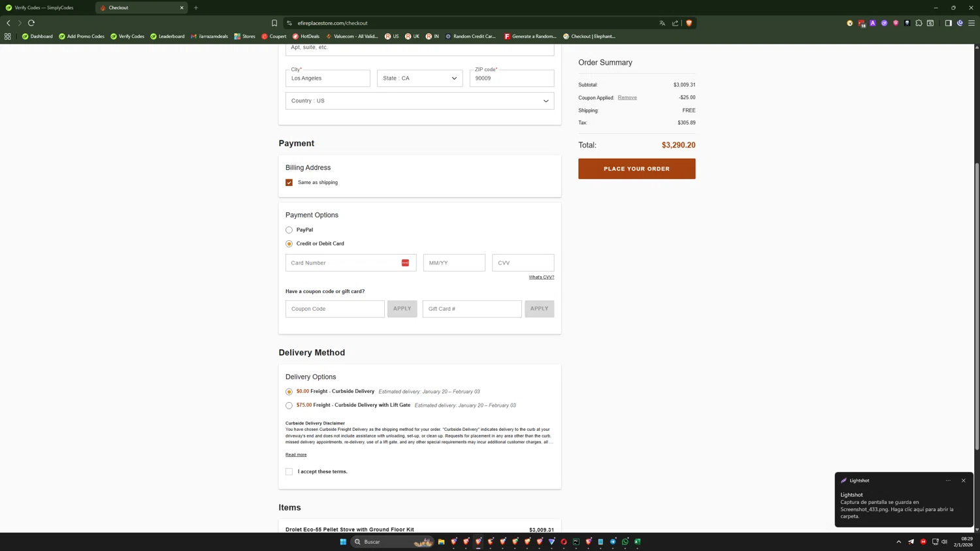Uncheck Same as shipping checkbox
The width and height of the screenshot is (980, 551).
coord(289,183)
